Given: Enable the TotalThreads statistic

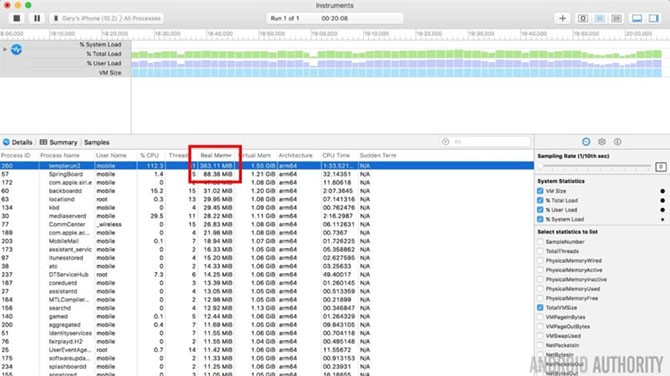Looking at the screenshot, I should [540, 251].
